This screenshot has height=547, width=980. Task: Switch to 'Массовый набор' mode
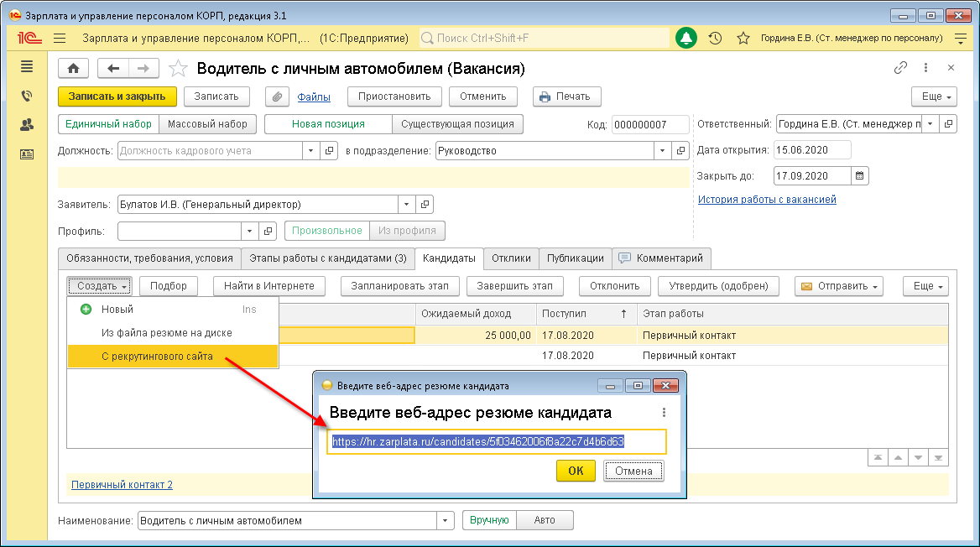point(207,124)
